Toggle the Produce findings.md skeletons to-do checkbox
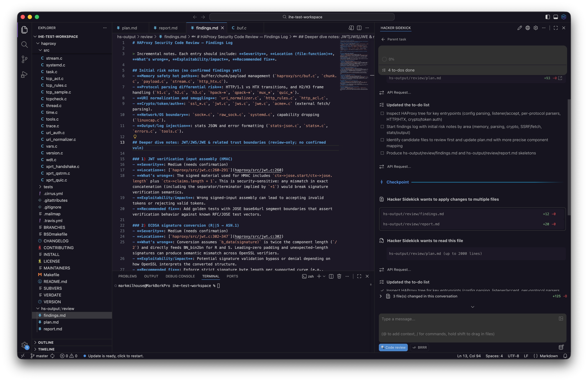 point(382,153)
